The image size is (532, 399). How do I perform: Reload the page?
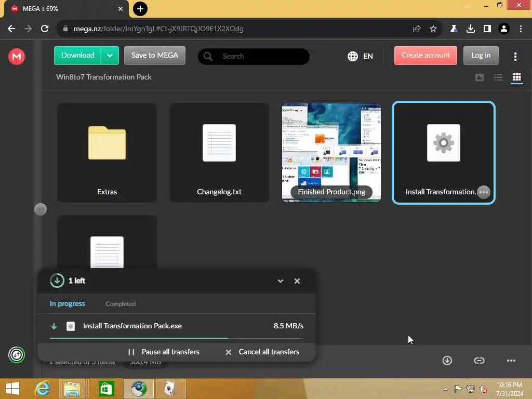pos(45,29)
